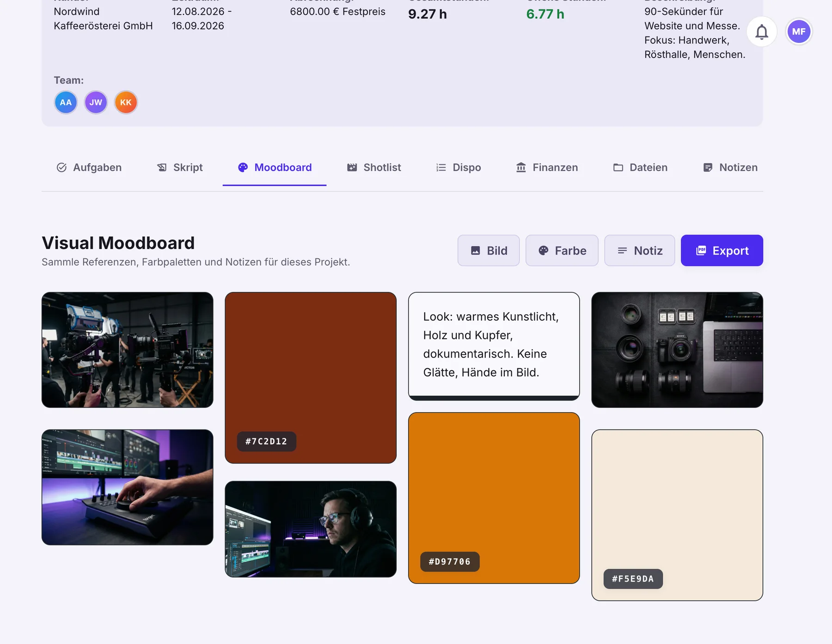The width and height of the screenshot is (832, 644).
Task: Open the MF user avatar menu
Action: coord(799,32)
